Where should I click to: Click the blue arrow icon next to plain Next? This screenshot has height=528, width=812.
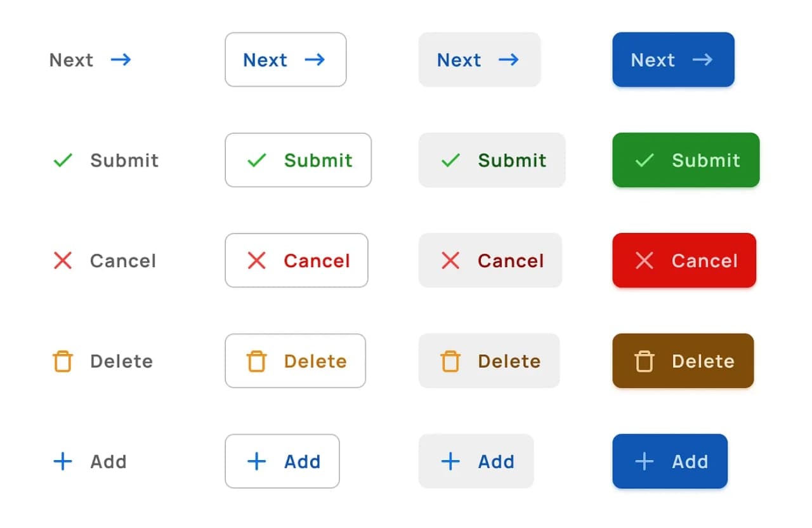click(x=121, y=60)
